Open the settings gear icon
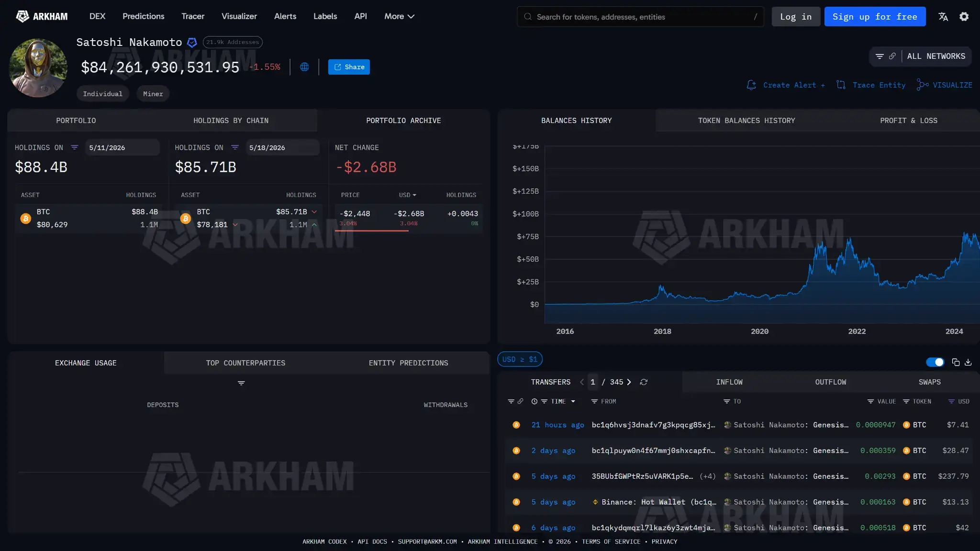 [x=964, y=17]
